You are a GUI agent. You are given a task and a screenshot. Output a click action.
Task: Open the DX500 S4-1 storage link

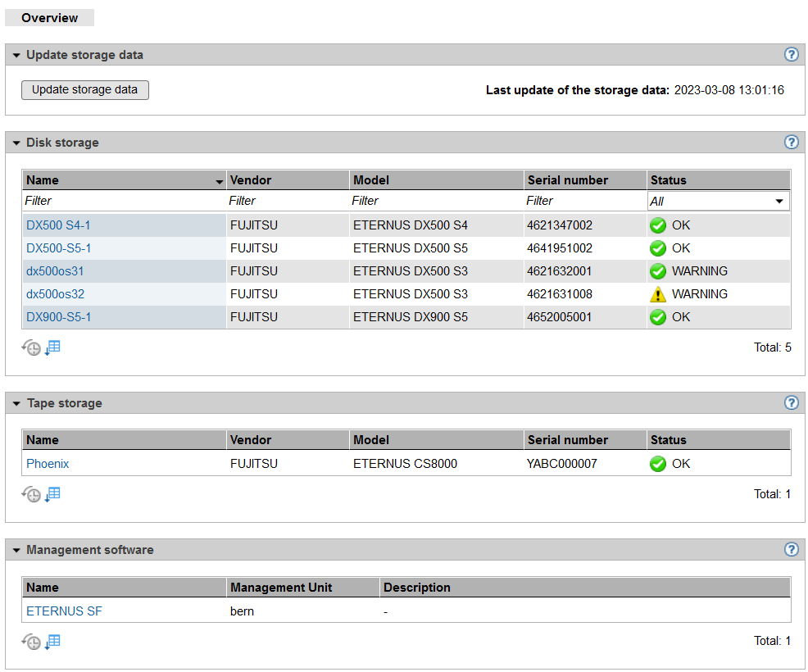pyautogui.click(x=58, y=225)
